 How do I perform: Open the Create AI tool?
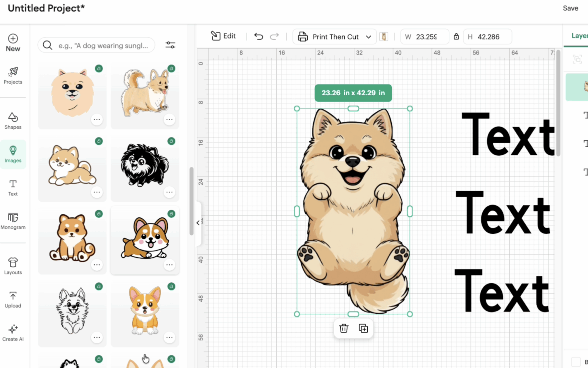13,333
